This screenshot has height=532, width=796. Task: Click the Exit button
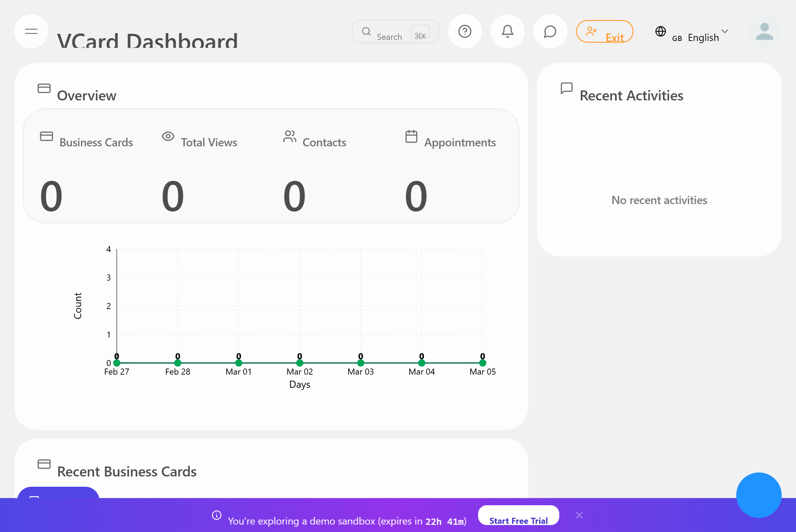coord(604,32)
